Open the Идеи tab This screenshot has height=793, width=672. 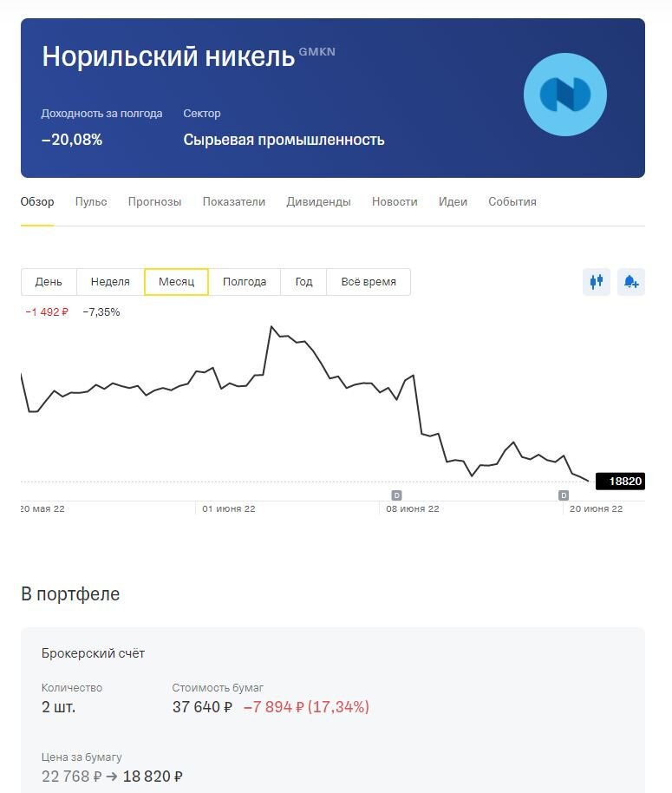pos(453,201)
